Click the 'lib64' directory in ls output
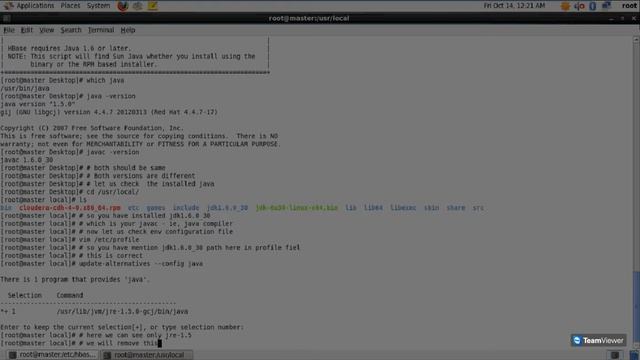The width and height of the screenshot is (640, 360). [x=373, y=208]
